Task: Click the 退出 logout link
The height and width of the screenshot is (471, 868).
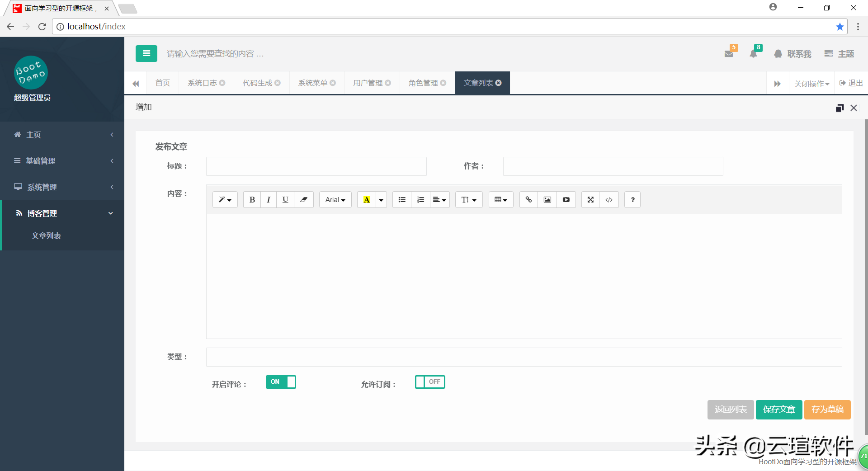Action: [851, 83]
